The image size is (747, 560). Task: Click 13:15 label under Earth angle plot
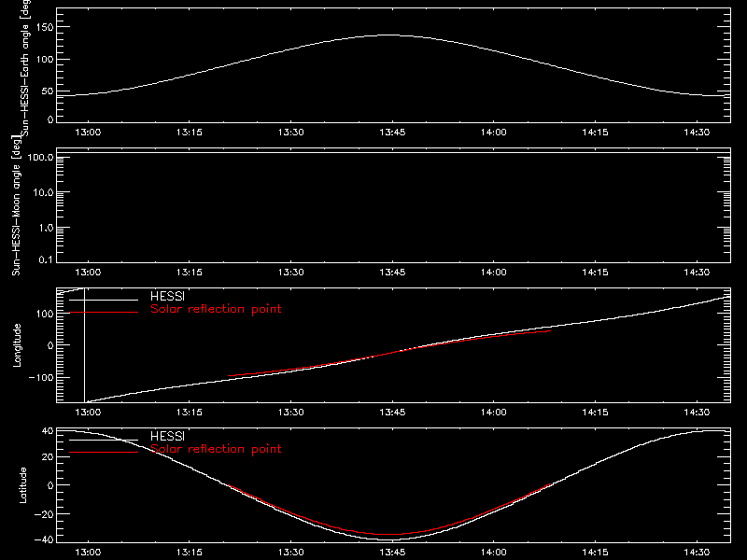coord(190,132)
